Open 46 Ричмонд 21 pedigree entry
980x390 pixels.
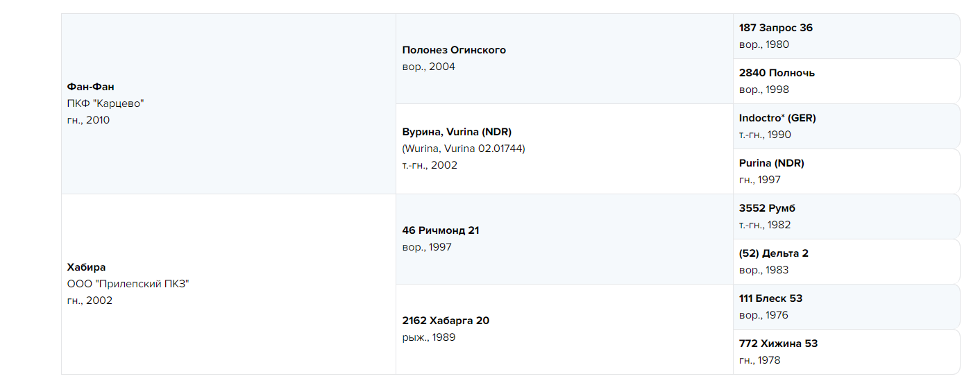[x=441, y=230]
